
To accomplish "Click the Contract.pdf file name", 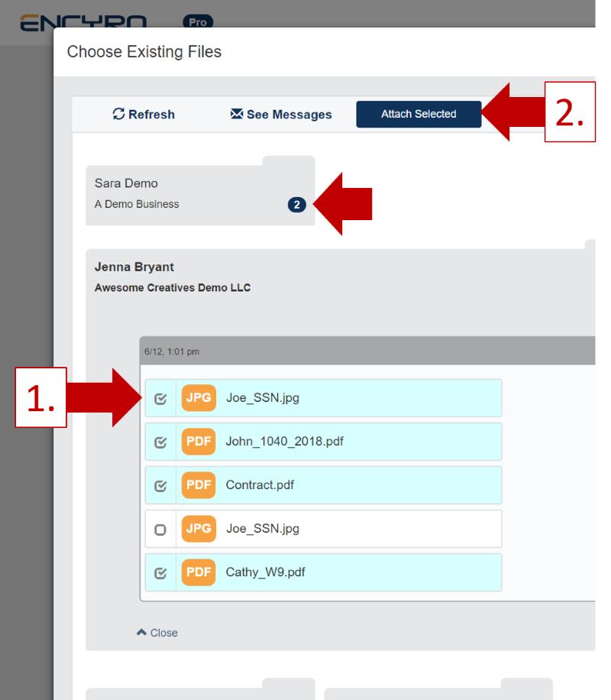I will pos(260,485).
